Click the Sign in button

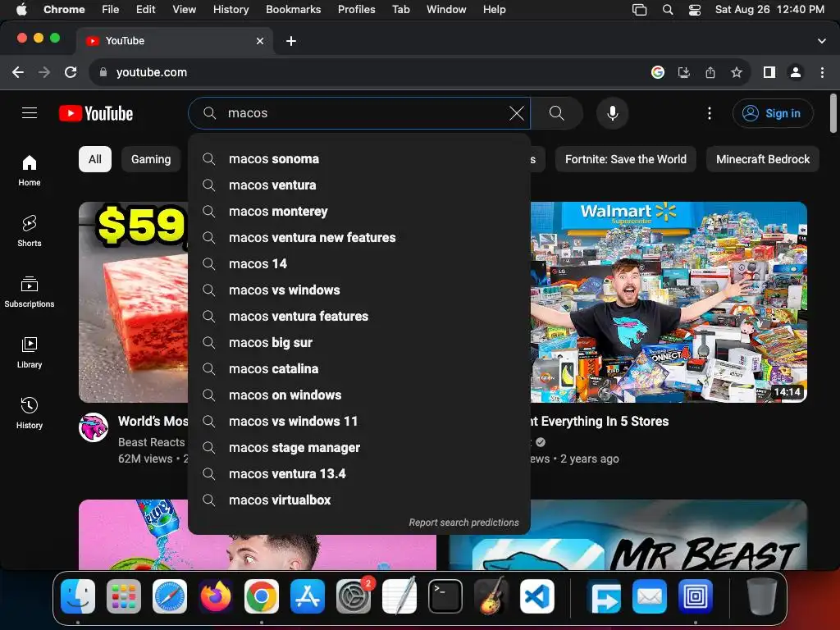click(x=773, y=113)
